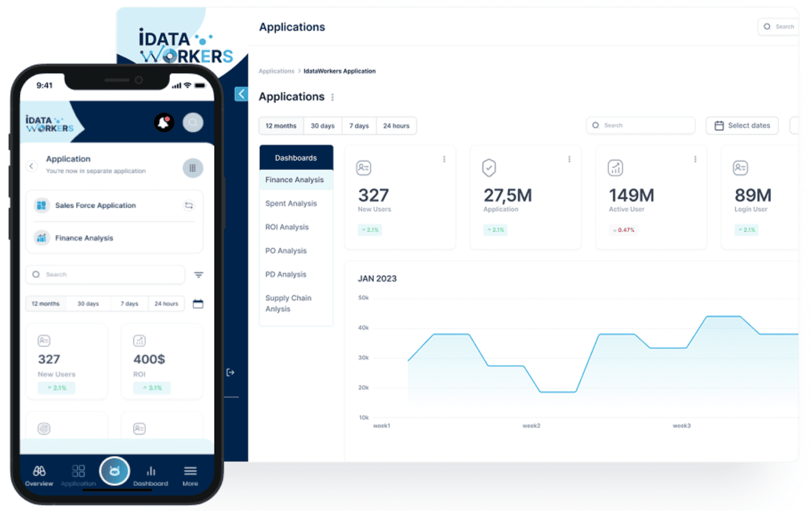Tap the notification bell on the phone
This screenshot has height=511, width=812.
tap(163, 122)
